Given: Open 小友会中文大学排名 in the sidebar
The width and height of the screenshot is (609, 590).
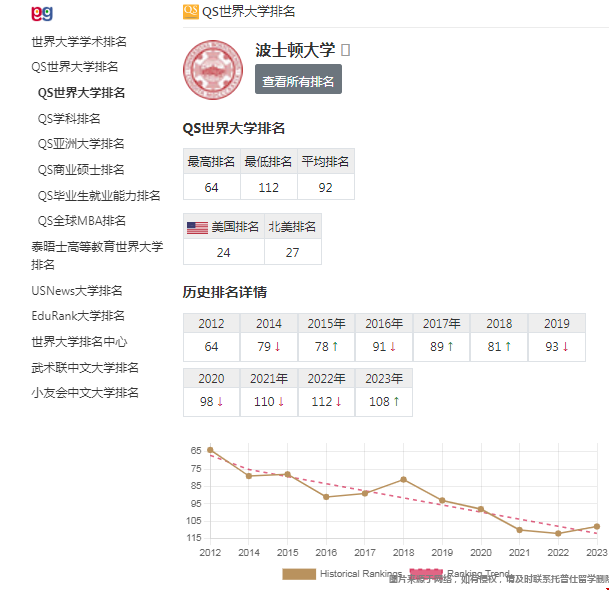Looking at the screenshot, I should [x=85, y=393].
